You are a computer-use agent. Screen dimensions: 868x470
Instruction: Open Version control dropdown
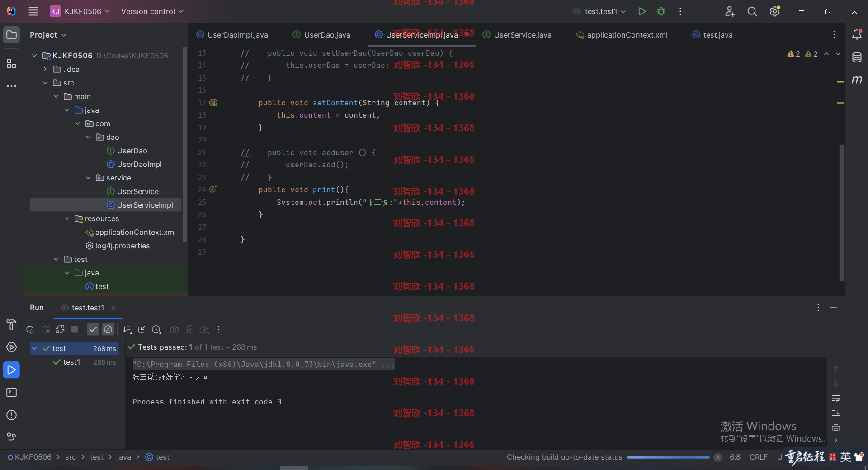152,11
